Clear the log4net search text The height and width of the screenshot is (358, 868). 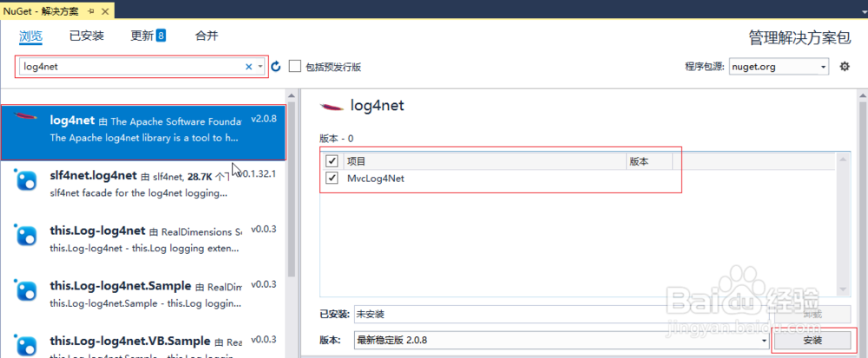248,67
